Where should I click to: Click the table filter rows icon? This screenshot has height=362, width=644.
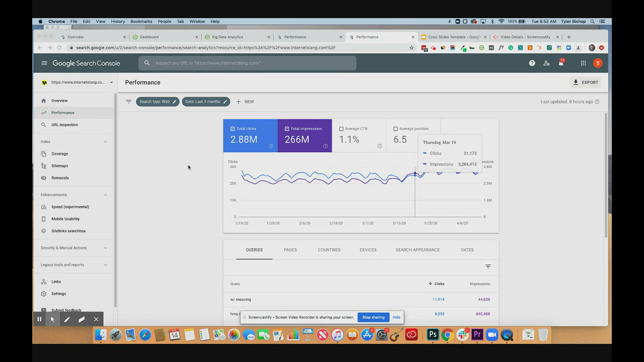(488, 266)
